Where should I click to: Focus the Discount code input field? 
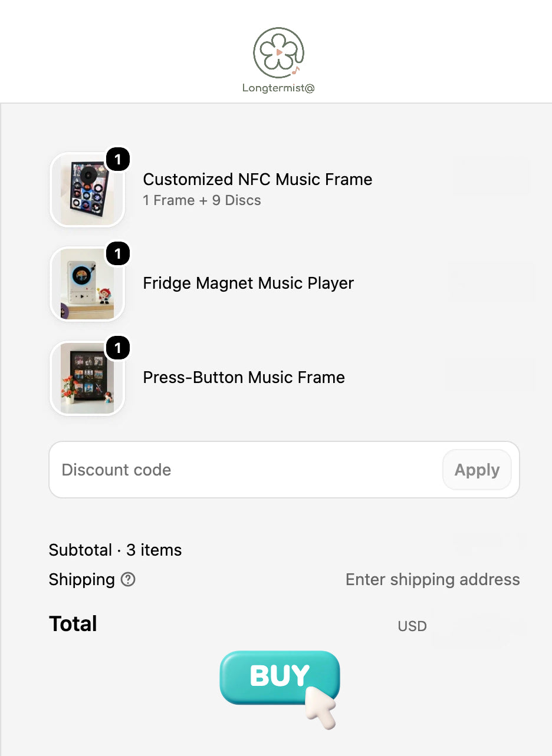coord(246,470)
